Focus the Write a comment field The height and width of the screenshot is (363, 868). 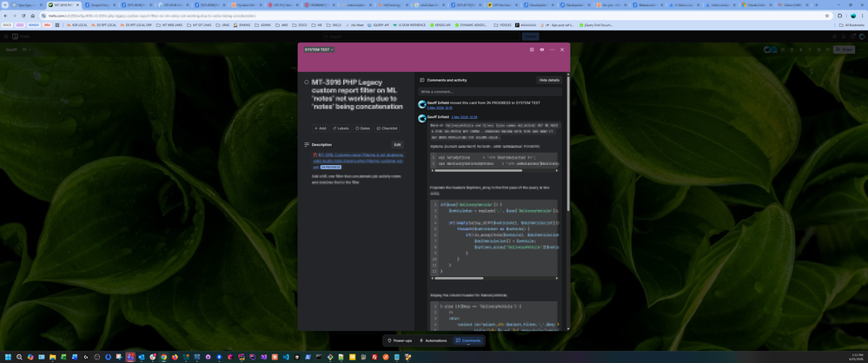[x=490, y=92]
